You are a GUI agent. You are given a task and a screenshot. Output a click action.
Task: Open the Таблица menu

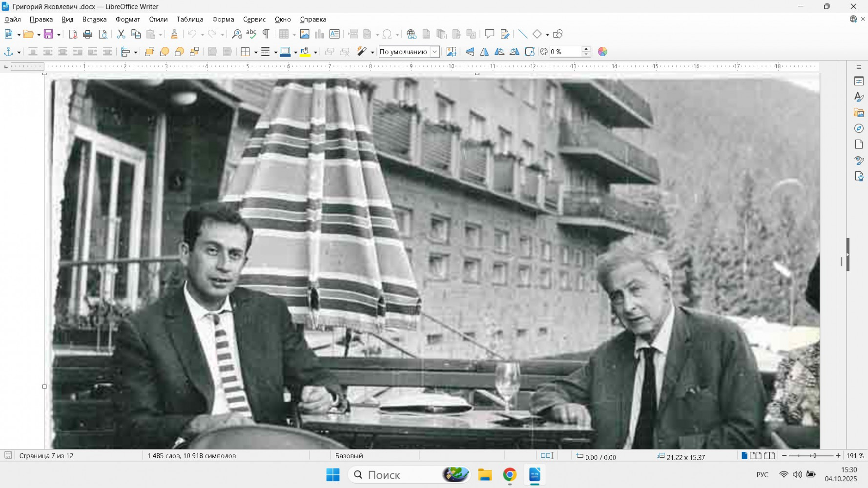189,20
